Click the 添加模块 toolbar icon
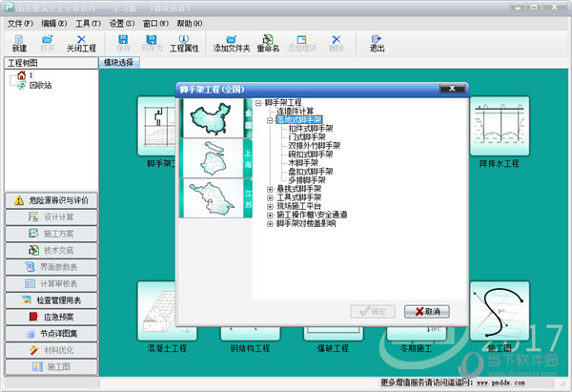 301,44
